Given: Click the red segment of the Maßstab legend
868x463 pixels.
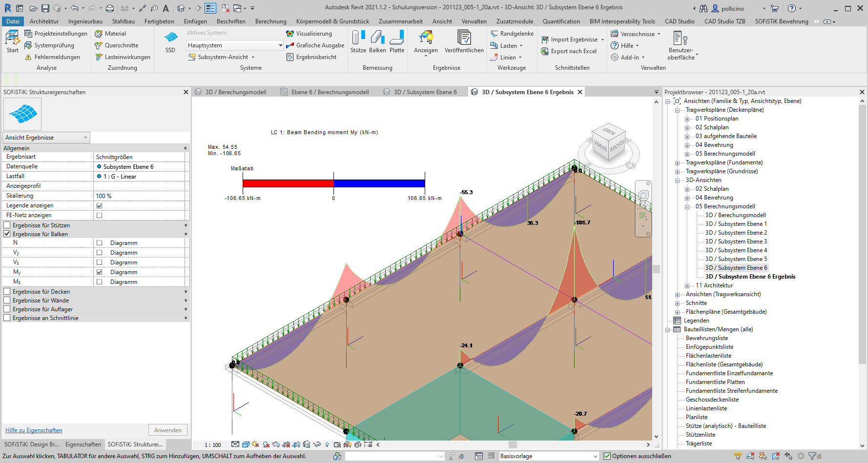Looking at the screenshot, I should click(x=288, y=183).
